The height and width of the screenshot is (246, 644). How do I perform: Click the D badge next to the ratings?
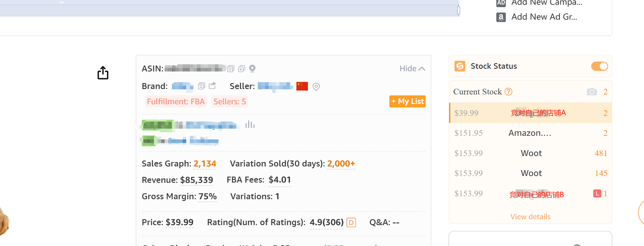(x=351, y=222)
